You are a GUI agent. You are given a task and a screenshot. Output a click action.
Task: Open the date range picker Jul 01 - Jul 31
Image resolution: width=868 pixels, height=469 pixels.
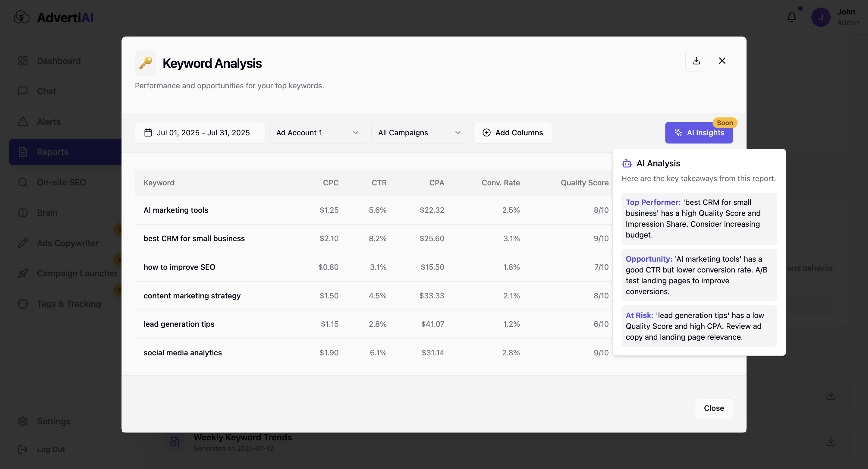[x=200, y=133]
